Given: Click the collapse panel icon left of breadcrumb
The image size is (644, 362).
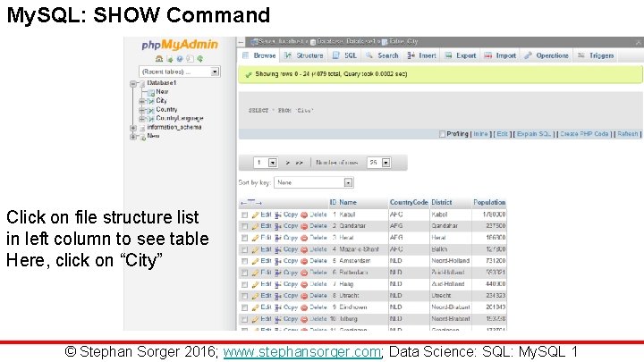Looking at the screenshot, I should click(x=241, y=42).
